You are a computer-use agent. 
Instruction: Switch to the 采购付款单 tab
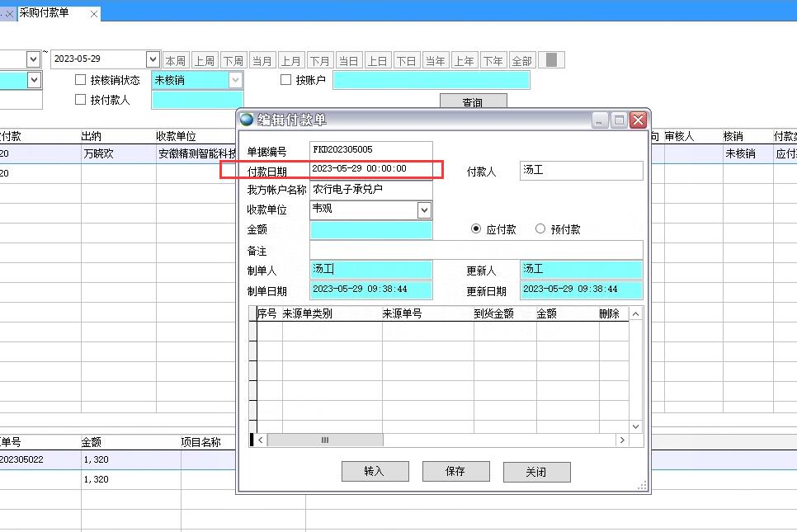(x=45, y=13)
